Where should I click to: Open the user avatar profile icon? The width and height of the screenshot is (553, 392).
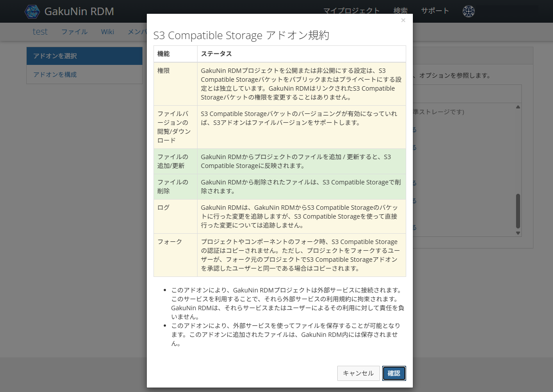468,12
